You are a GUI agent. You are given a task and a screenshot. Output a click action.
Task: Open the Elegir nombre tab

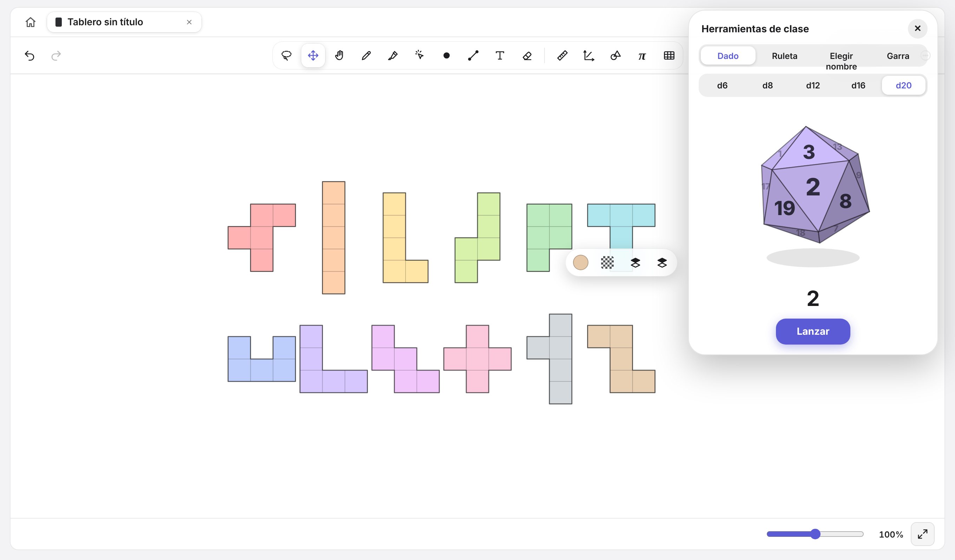pos(841,61)
